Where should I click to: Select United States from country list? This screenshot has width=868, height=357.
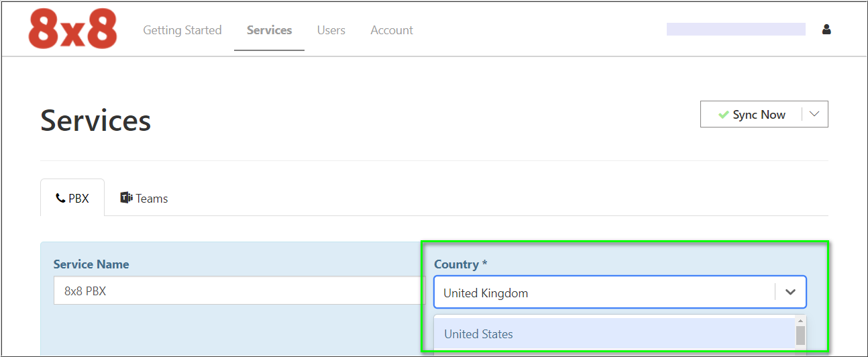pos(614,334)
